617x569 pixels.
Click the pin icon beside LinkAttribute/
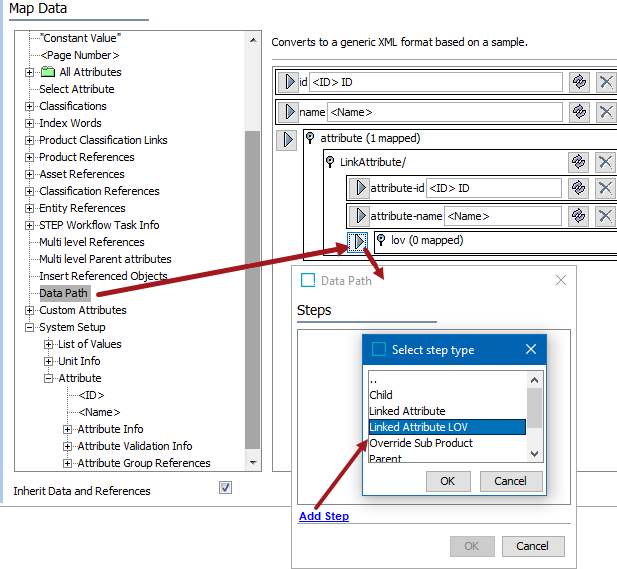330,162
